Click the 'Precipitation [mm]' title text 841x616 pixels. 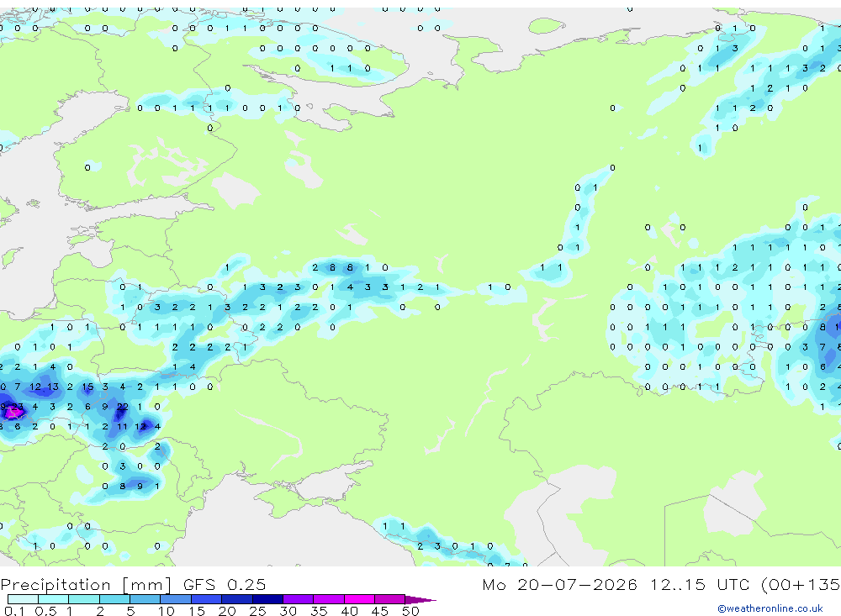click(86, 585)
